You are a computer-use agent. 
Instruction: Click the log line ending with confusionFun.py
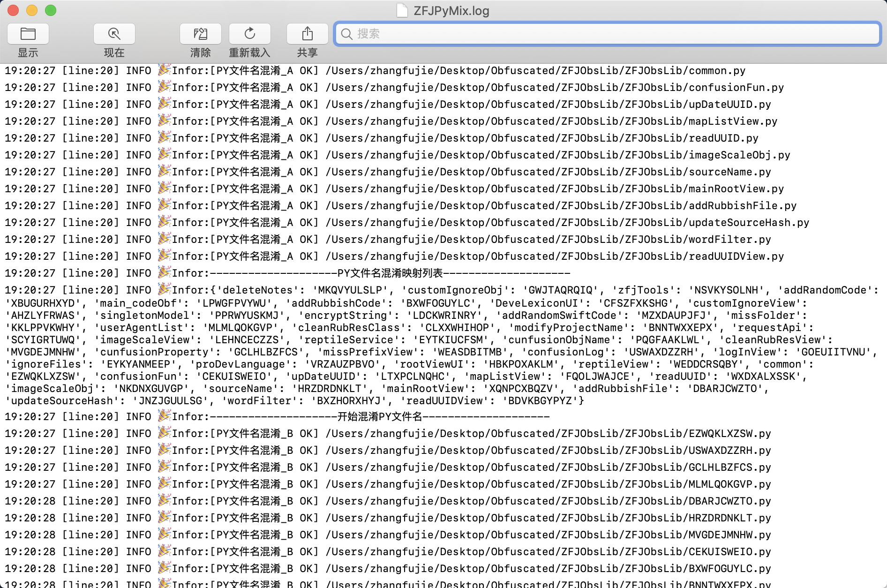394,88
